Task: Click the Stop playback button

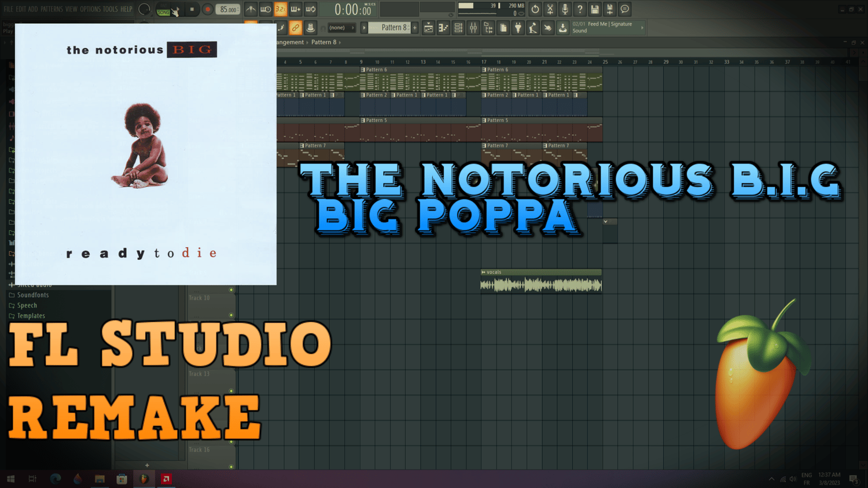Action: pyautogui.click(x=192, y=9)
